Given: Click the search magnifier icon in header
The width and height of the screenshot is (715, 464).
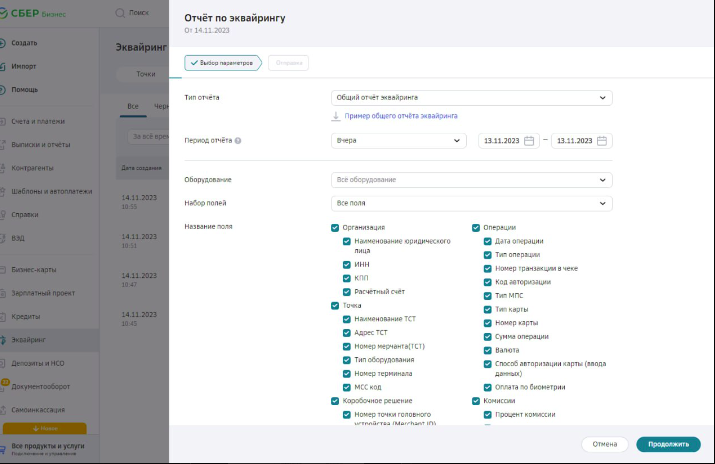Looking at the screenshot, I should point(120,13).
